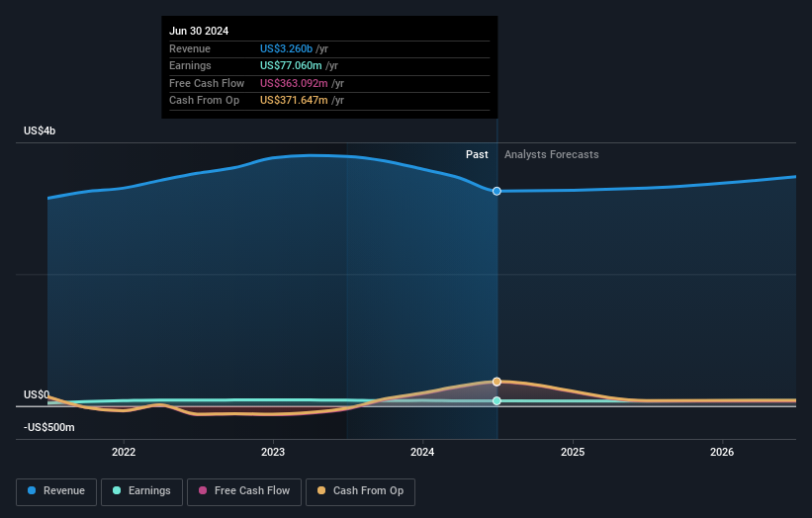Viewport: 812px width, 518px height.
Task: Click the Analysts Forecasts label
Action: tap(552, 154)
